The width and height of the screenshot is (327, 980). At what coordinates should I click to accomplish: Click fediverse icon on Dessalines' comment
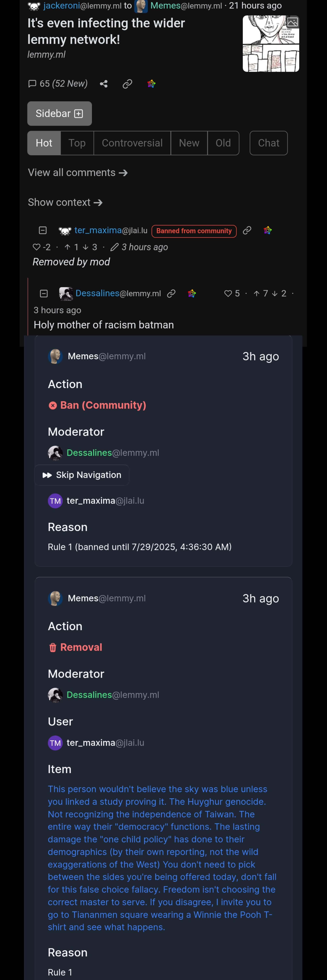pyautogui.click(x=192, y=293)
